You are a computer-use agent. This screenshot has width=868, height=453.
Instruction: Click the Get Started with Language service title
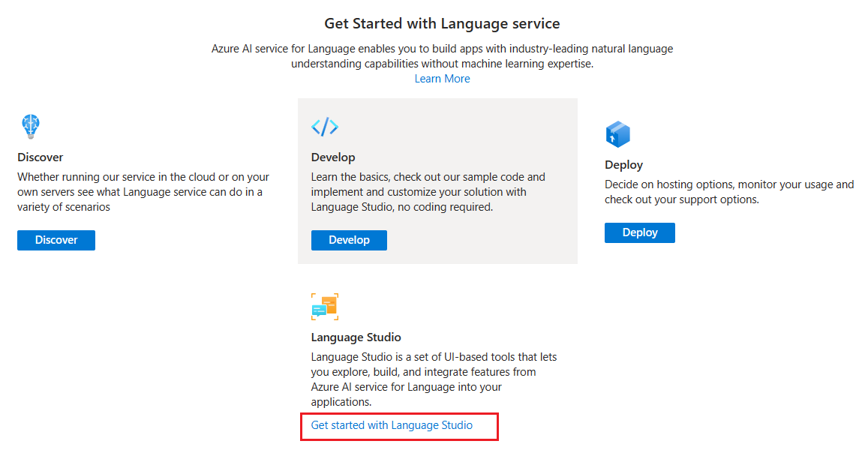click(x=442, y=23)
